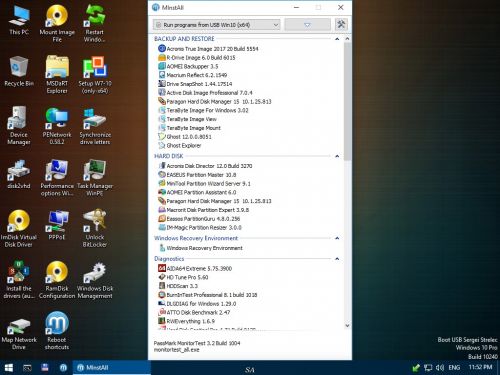Collapse HARD DISK section
The image size is (500, 375).
pos(337,156)
